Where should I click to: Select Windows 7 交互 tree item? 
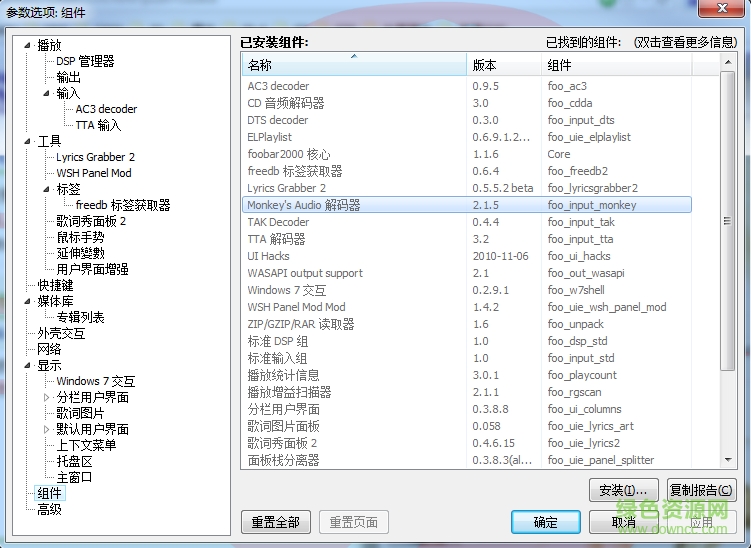point(95,381)
